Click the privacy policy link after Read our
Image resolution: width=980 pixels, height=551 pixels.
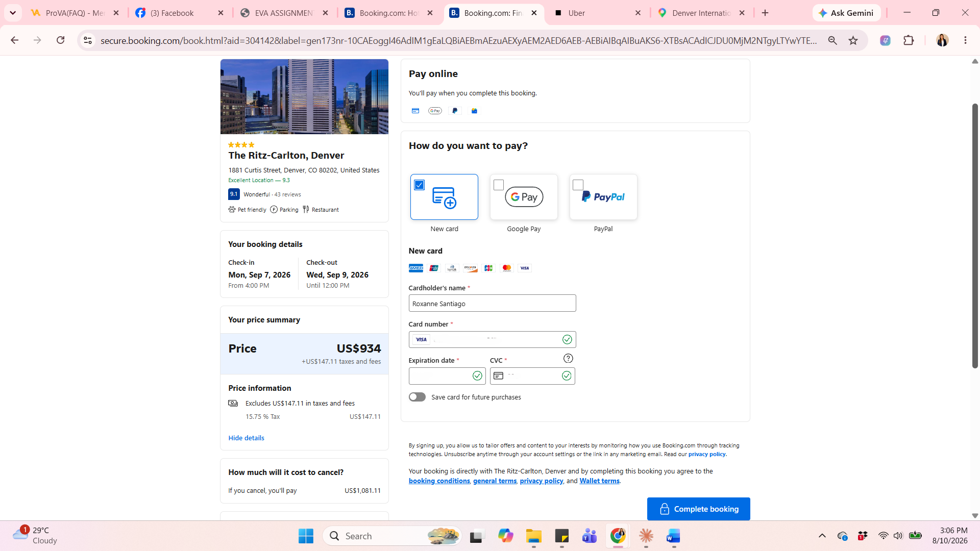click(707, 454)
